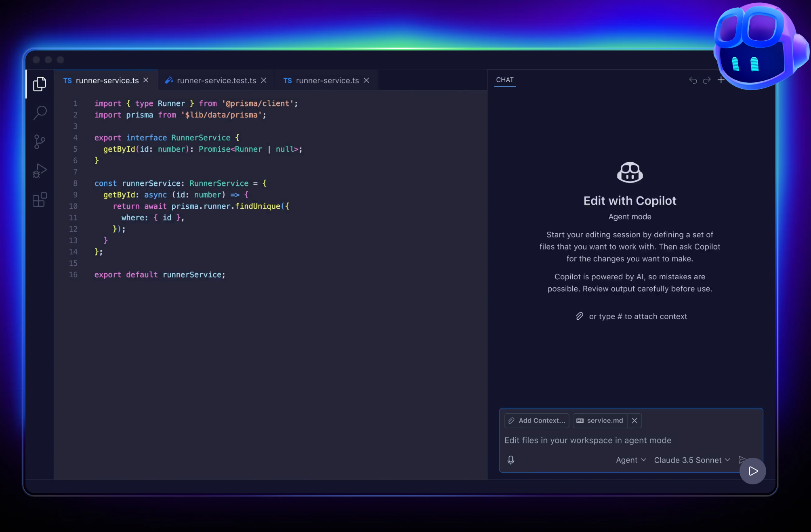Screen dimensions: 811x532
Task: Click 'interface' keyword on line 4
Action: point(147,138)
